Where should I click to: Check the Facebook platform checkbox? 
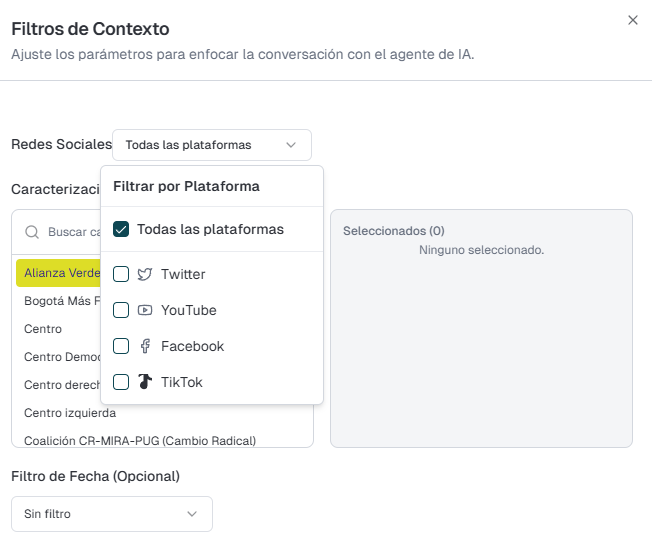click(x=121, y=346)
